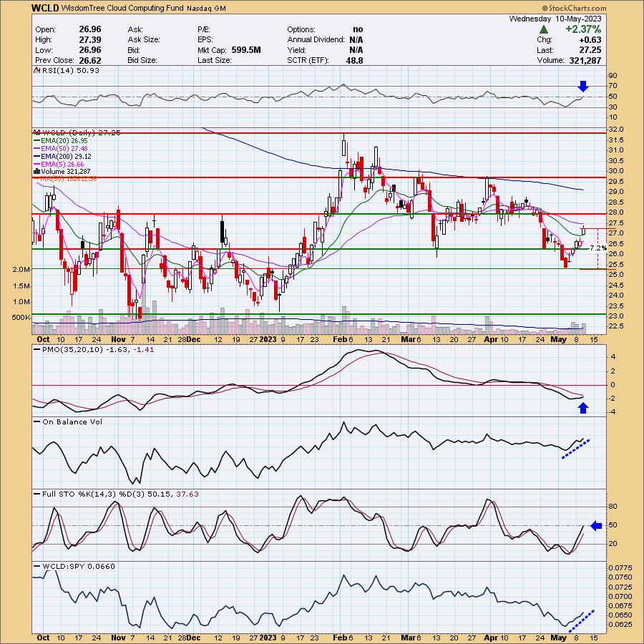This screenshot has width=644, height=644.
Task: Click the Prev Close value 26.62
Action: 89,60
